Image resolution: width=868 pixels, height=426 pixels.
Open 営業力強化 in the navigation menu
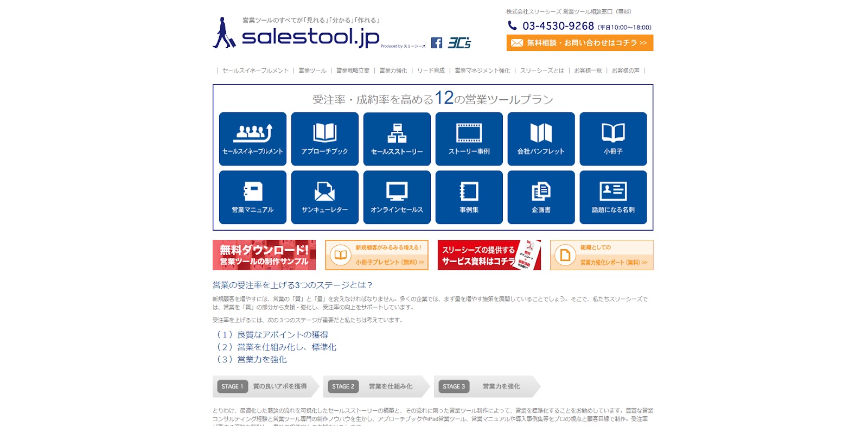[x=393, y=71]
